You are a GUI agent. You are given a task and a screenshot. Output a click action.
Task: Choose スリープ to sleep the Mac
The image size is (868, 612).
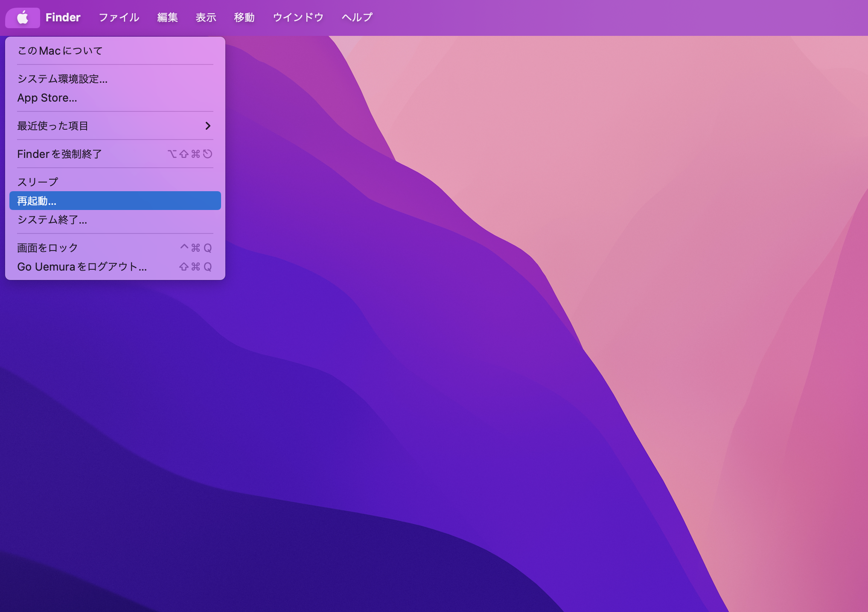115,182
